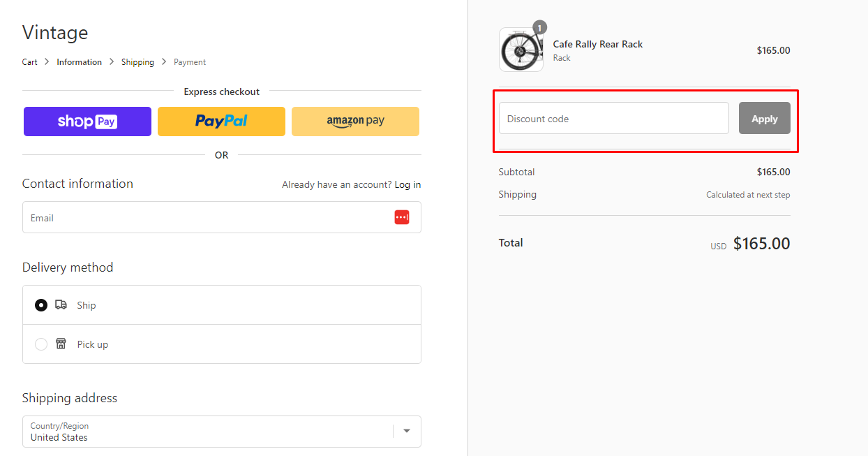
Task: Click the Shipping address heading
Action: pos(70,398)
